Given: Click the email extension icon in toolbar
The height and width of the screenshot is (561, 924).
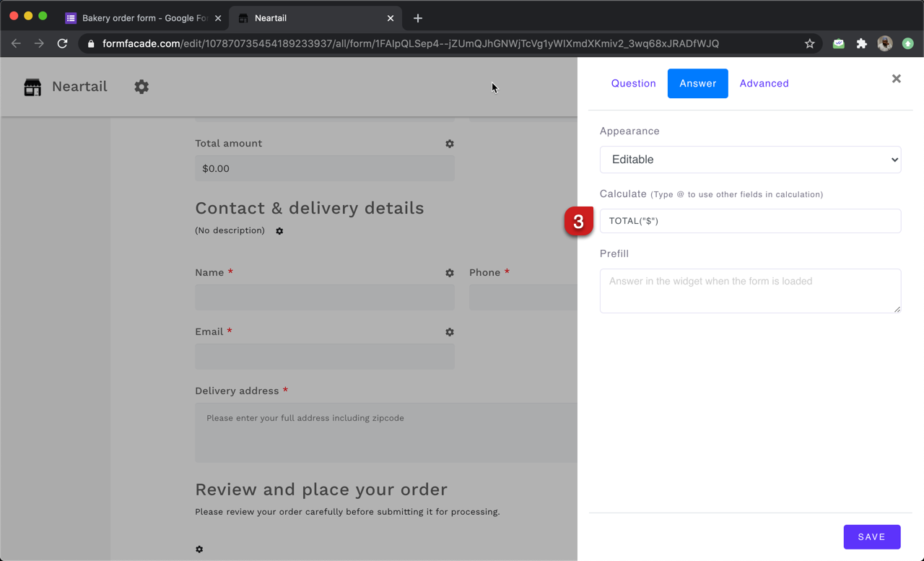Looking at the screenshot, I should [838, 43].
